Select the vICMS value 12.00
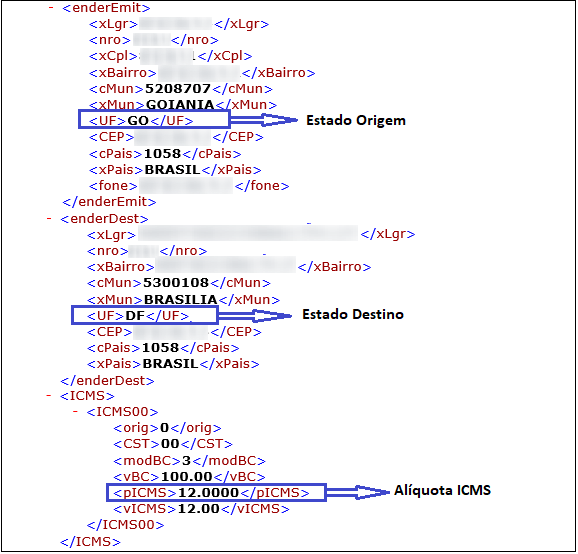The image size is (578, 554). tap(199, 509)
